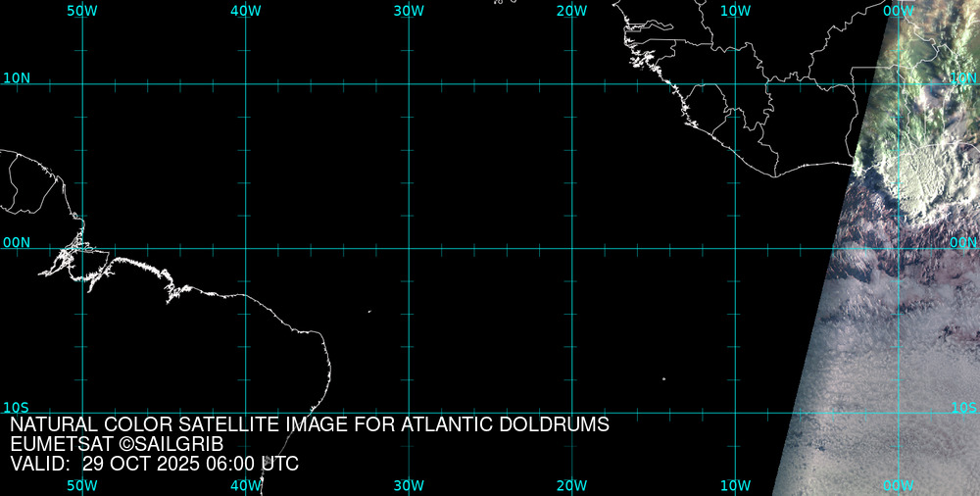Select the 30W label along the bottom edge
This screenshot has height=496, width=980.
(409, 485)
